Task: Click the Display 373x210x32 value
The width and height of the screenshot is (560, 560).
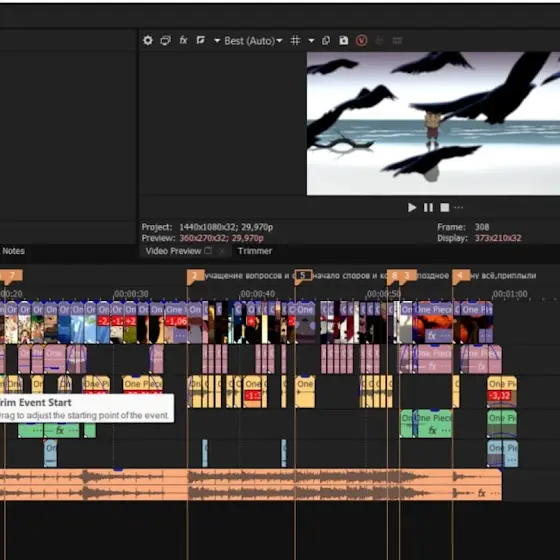Action: click(498, 238)
